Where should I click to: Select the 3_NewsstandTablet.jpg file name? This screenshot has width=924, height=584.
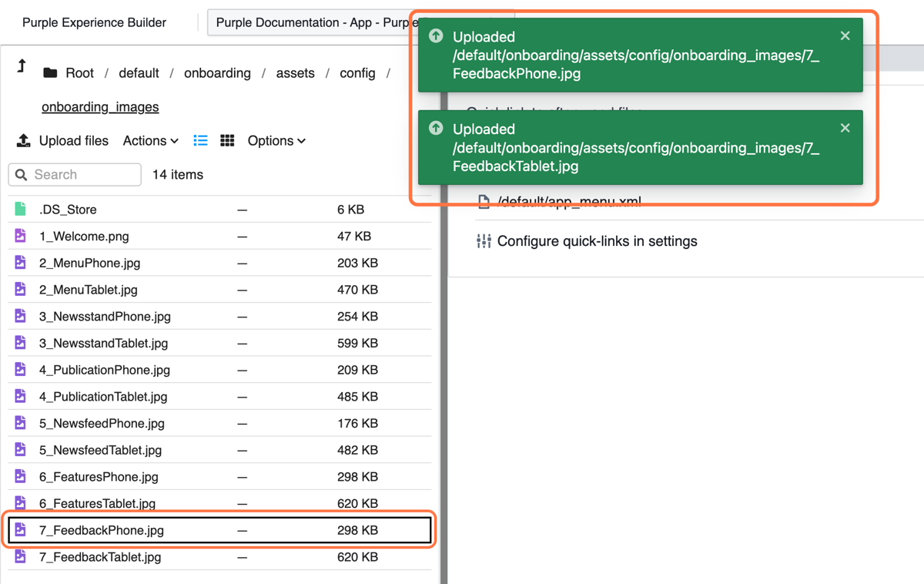coord(103,343)
